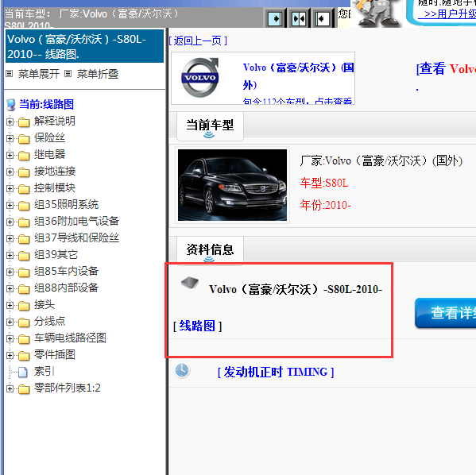476x475 pixels.
Task: Click the computer icon beside 当前:线路图
Action: 11,105
